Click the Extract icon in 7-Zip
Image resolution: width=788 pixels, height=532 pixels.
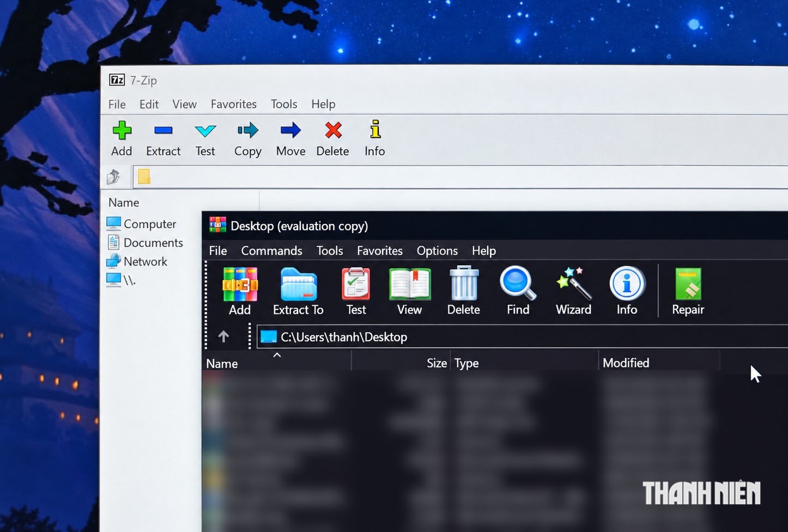click(163, 131)
